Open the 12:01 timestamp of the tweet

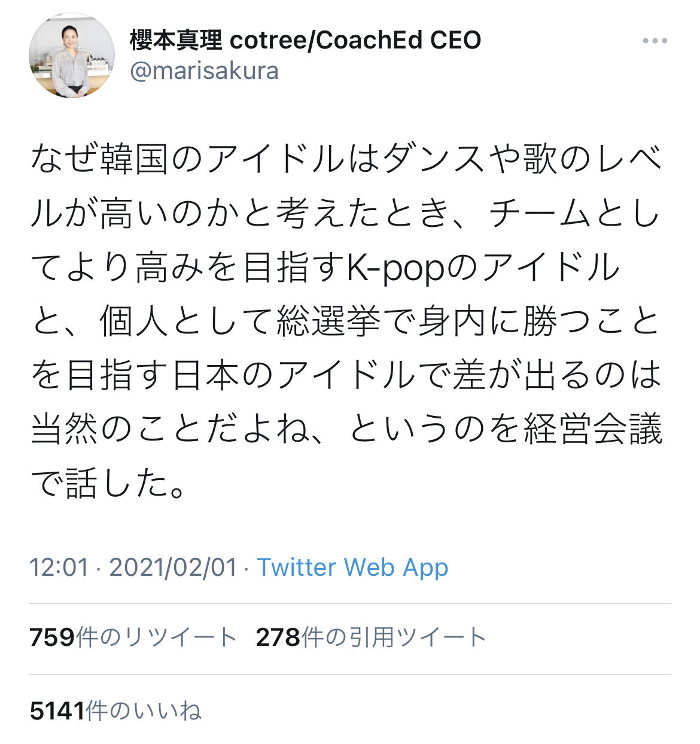coord(59,567)
